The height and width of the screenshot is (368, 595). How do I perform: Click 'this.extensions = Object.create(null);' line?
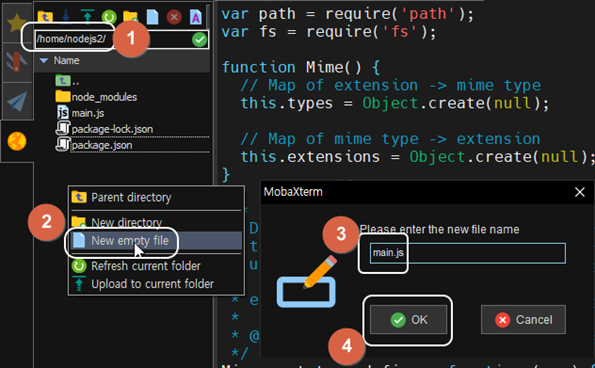point(417,157)
